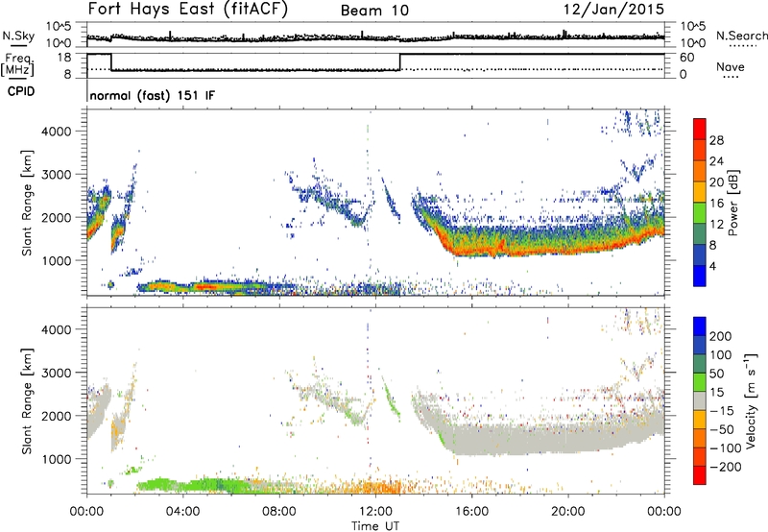The width and height of the screenshot is (768, 532).
Task: Click the 'Slant Range [km]' label of the Velocity panel
Action: tap(27, 401)
